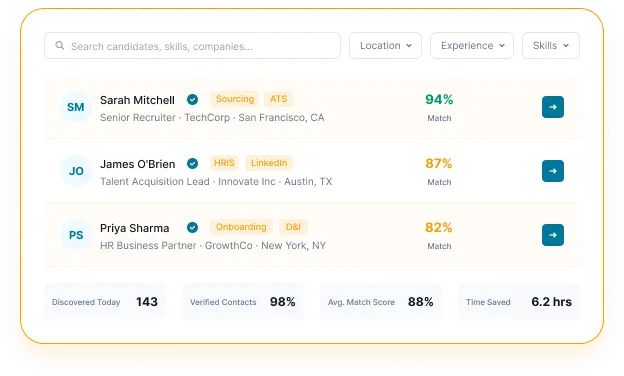Click the Avg. Match Score 88% stat card
Screen dimensions: 624x376
381,302
